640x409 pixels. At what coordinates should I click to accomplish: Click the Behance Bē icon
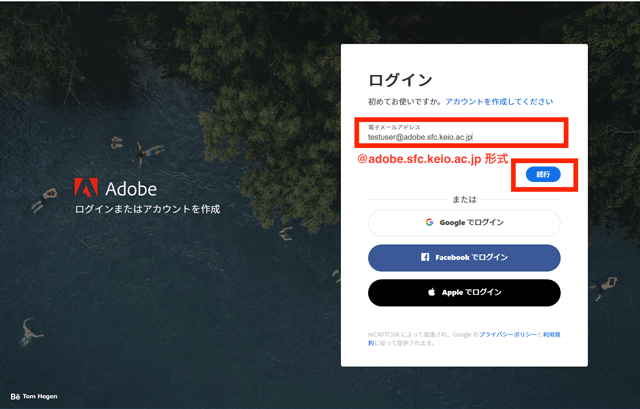15,396
